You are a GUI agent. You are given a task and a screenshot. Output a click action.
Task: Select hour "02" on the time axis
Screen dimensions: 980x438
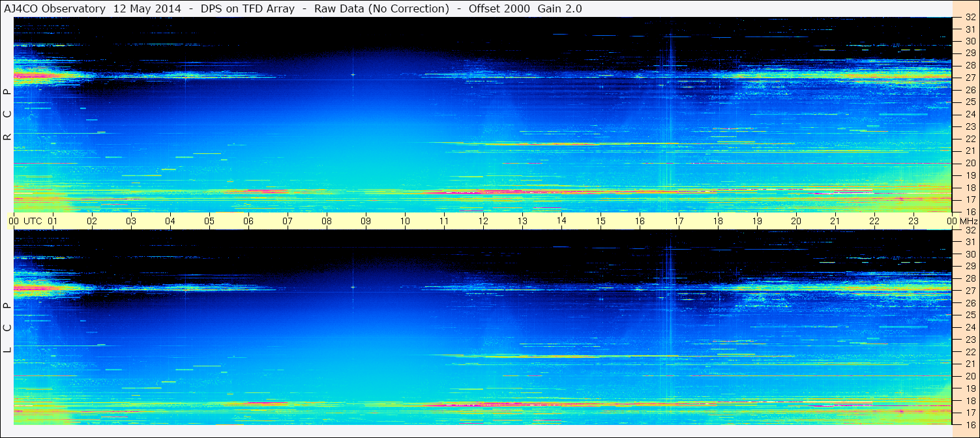(x=92, y=221)
